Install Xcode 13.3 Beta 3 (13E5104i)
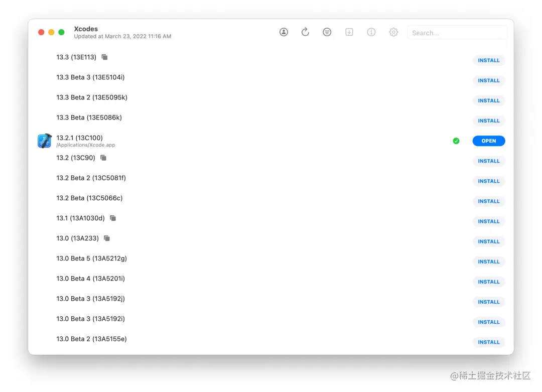The height and width of the screenshot is (392, 542). pyautogui.click(x=488, y=80)
